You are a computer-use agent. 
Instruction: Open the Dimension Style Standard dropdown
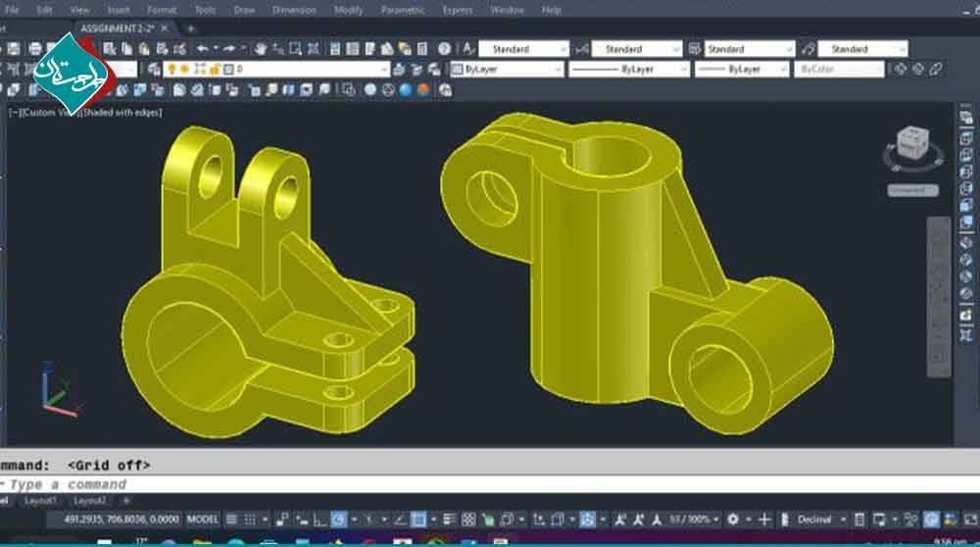636,49
